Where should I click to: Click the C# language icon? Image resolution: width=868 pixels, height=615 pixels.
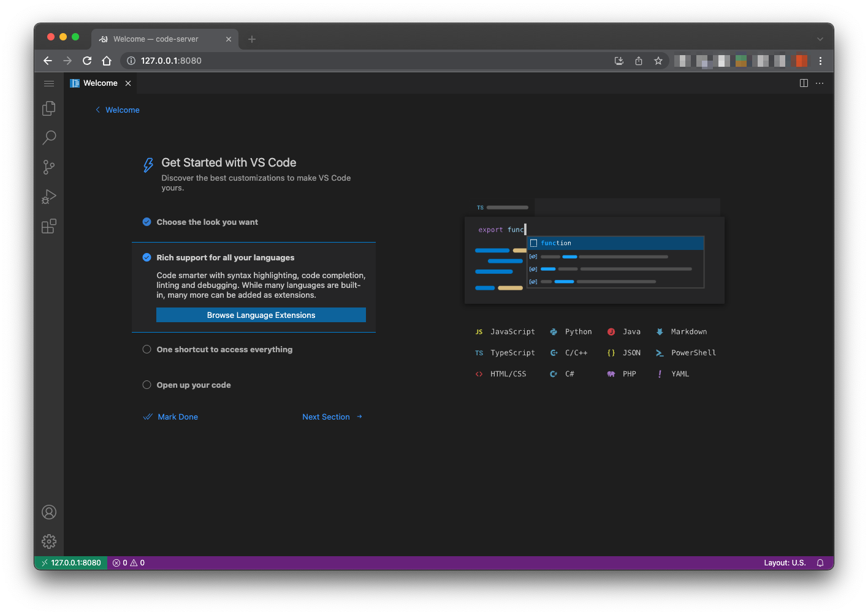click(554, 374)
